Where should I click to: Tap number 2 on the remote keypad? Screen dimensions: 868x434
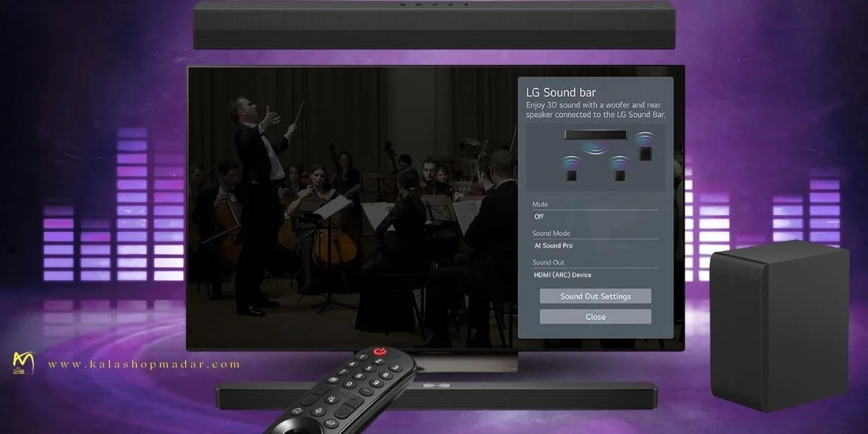point(379,361)
